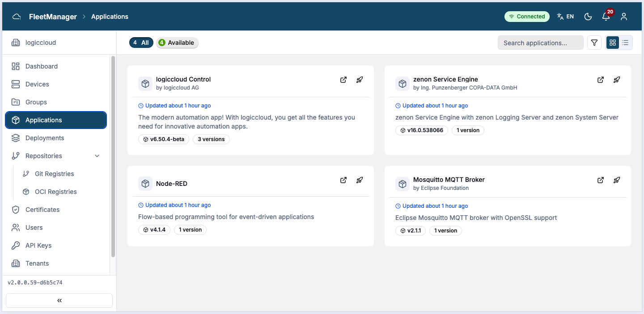Click the rocket deploy icon on logiccloud Control

[360, 80]
